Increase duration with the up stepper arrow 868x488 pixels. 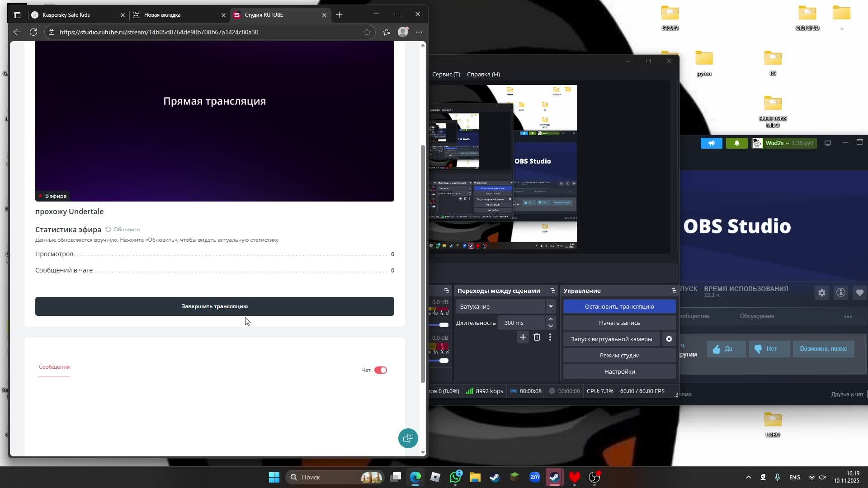point(550,319)
